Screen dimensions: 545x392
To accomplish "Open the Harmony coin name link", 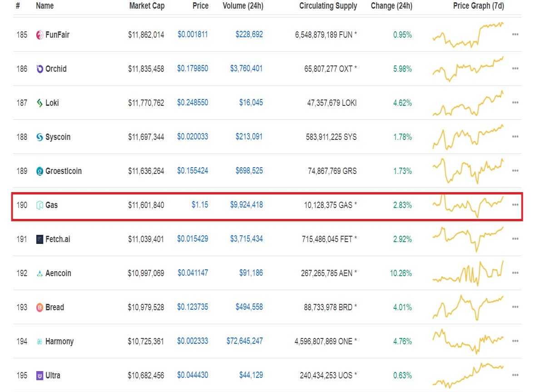I will tap(59, 341).
